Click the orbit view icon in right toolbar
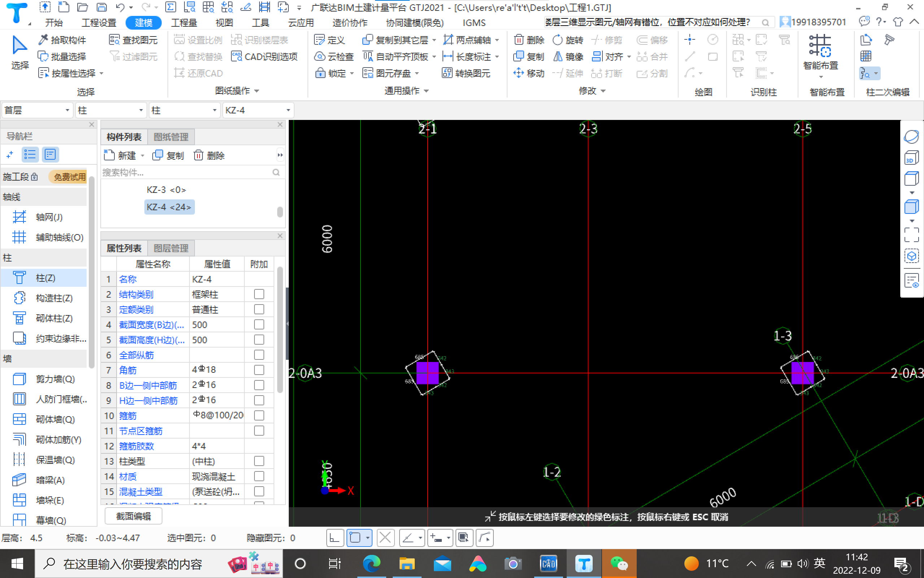Image resolution: width=924 pixels, height=578 pixels. pyautogui.click(x=911, y=137)
